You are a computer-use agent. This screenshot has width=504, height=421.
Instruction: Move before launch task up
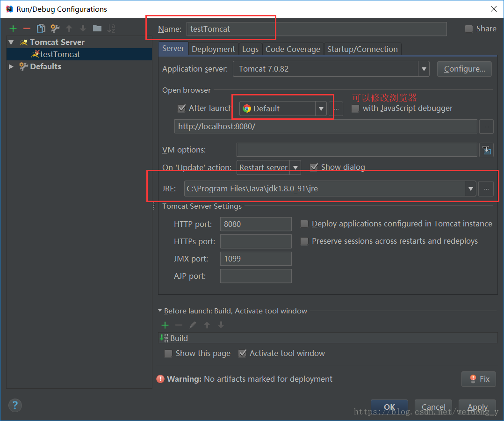point(207,325)
